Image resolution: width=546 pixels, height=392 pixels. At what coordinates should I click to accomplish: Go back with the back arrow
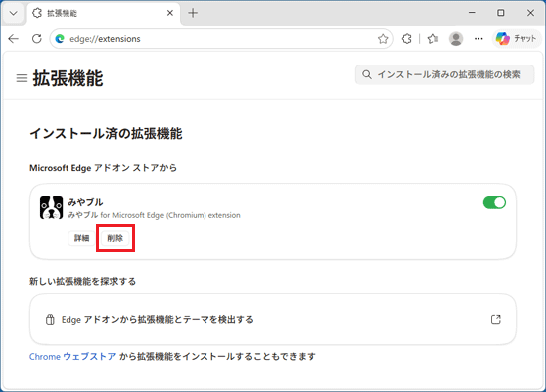coord(14,39)
